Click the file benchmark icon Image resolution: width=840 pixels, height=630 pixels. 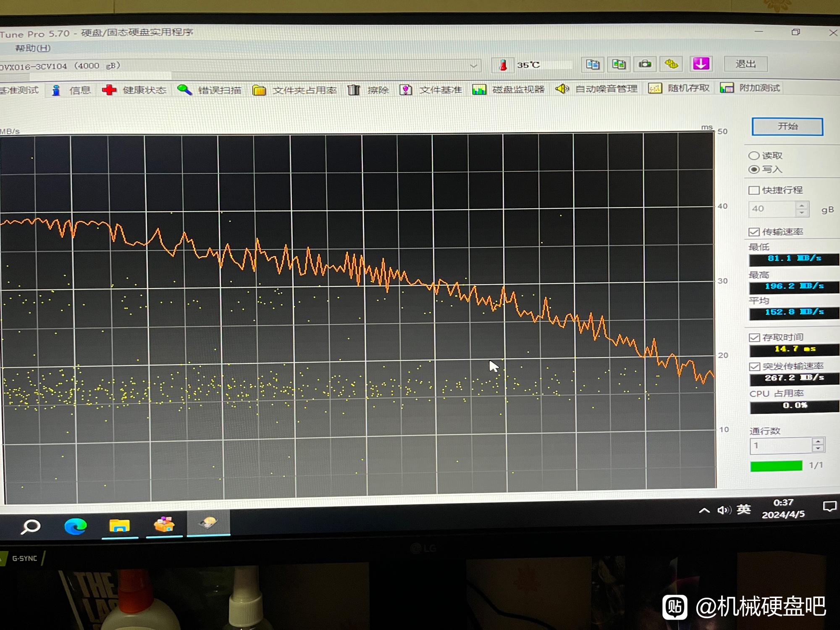(x=405, y=89)
